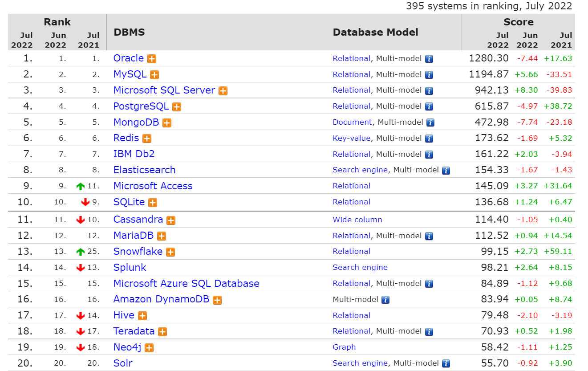The width and height of the screenshot is (588, 371).
Task: Click the Document model link for MongoDB
Action: pos(352,122)
